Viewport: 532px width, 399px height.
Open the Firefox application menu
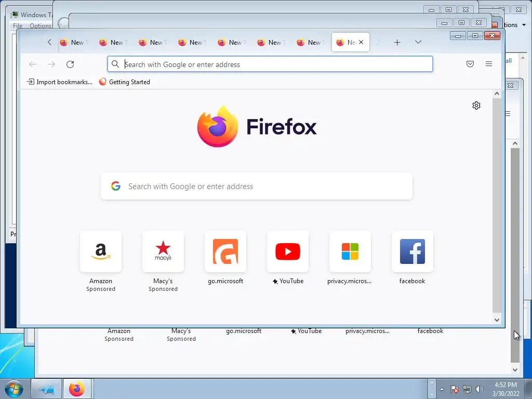pos(488,64)
